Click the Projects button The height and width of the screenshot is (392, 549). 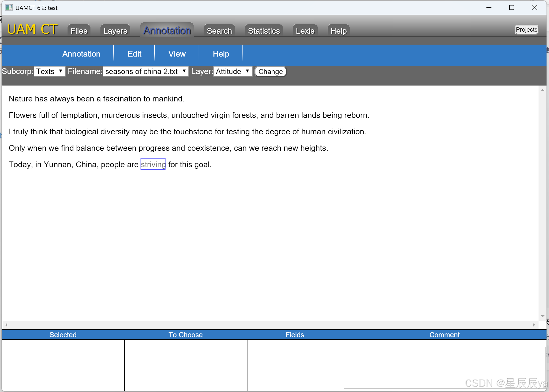pyautogui.click(x=526, y=29)
